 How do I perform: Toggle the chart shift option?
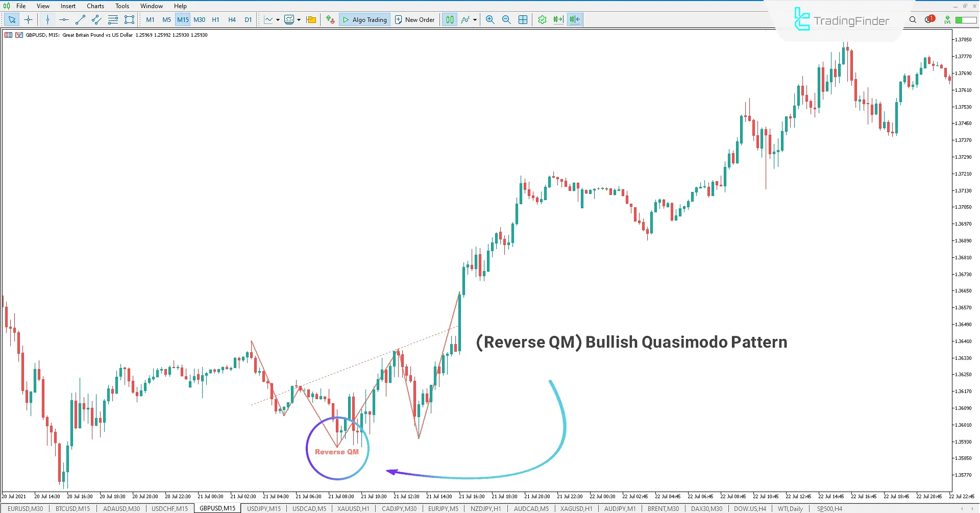tap(575, 20)
